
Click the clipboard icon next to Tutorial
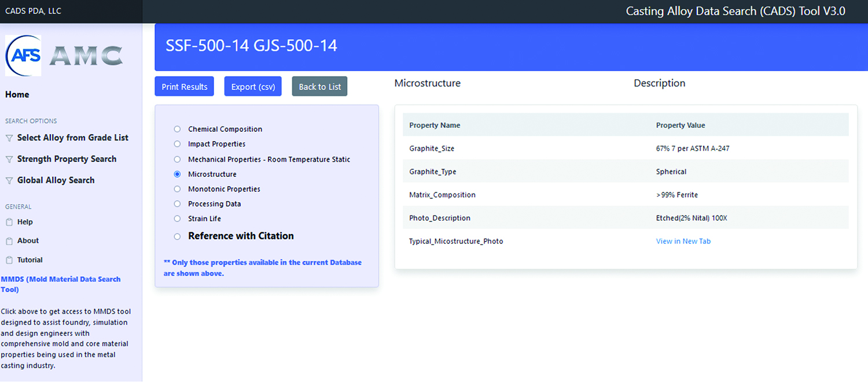[9, 260]
